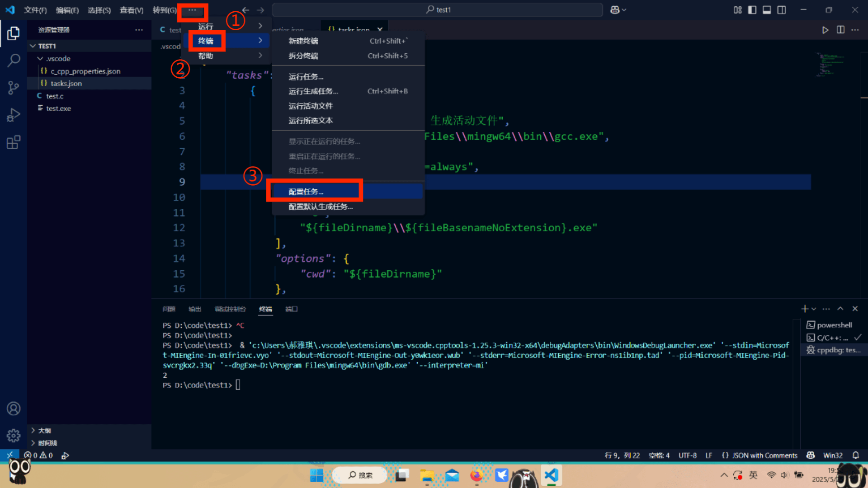868x488 pixels.
Task: Open the Search view in the activity bar
Action: [x=14, y=60]
